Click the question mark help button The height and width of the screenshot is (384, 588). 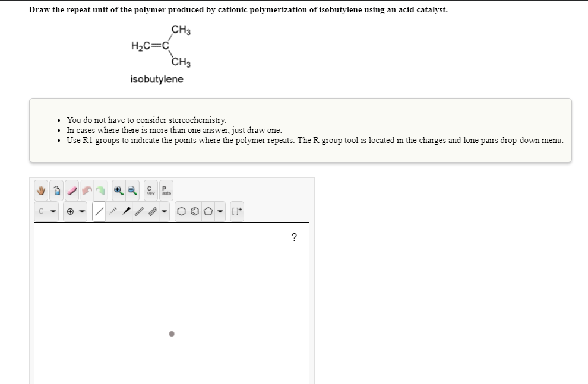pyautogui.click(x=295, y=237)
